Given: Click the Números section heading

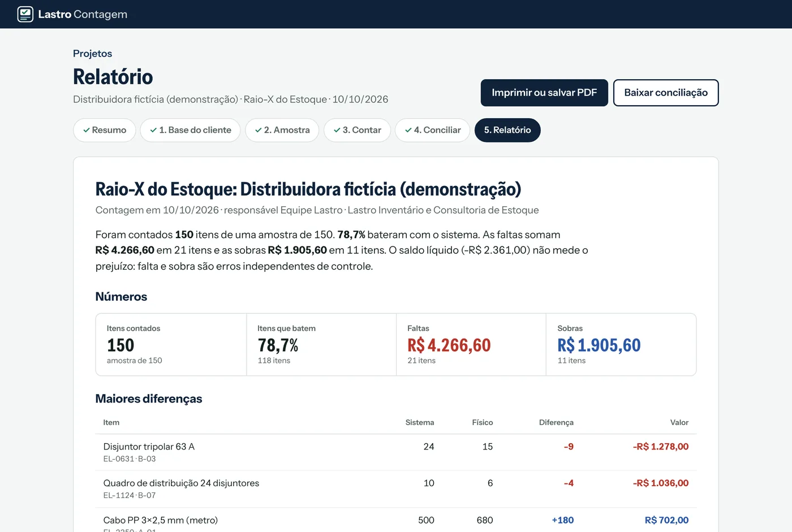Looking at the screenshot, I should 121,297.
